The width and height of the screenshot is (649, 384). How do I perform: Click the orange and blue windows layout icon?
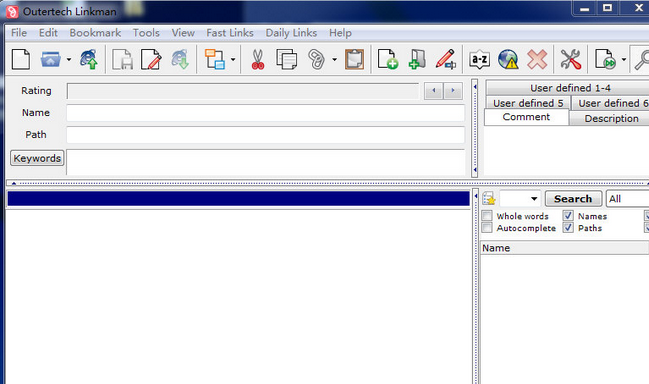(215, 60)
